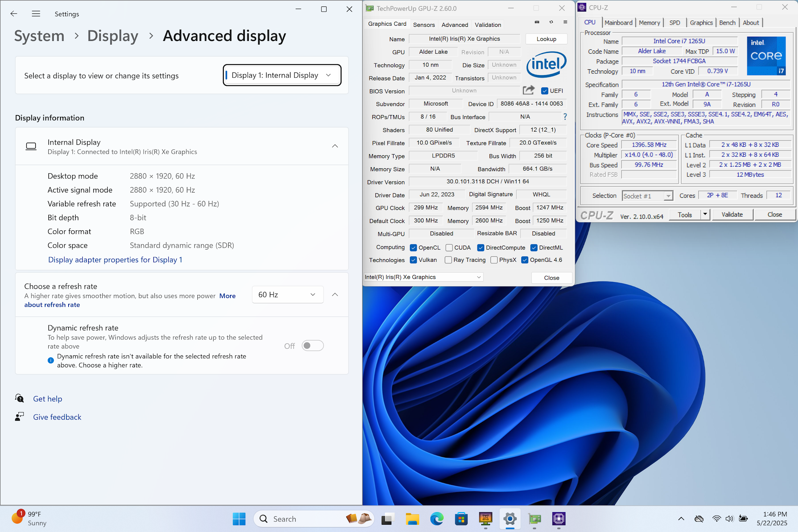
Task: Toggle the UEFI checkbox in GPU-Z
Action: 544,91
